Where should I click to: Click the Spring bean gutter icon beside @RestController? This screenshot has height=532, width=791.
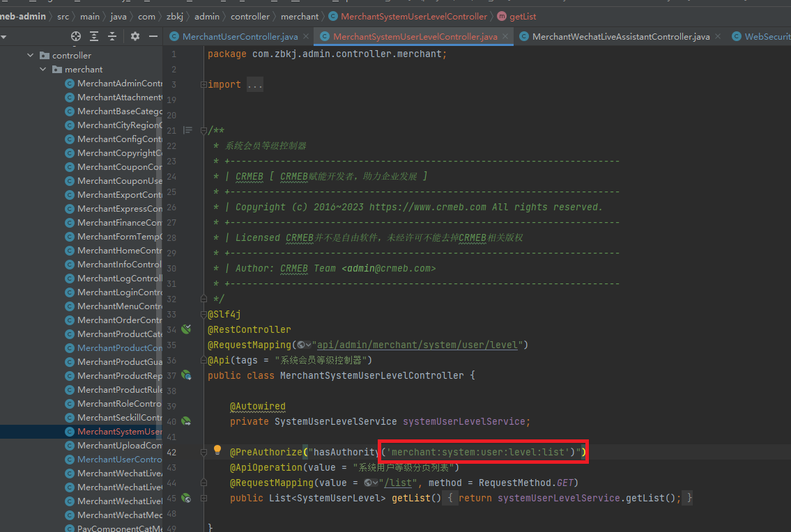click(186, 329)
